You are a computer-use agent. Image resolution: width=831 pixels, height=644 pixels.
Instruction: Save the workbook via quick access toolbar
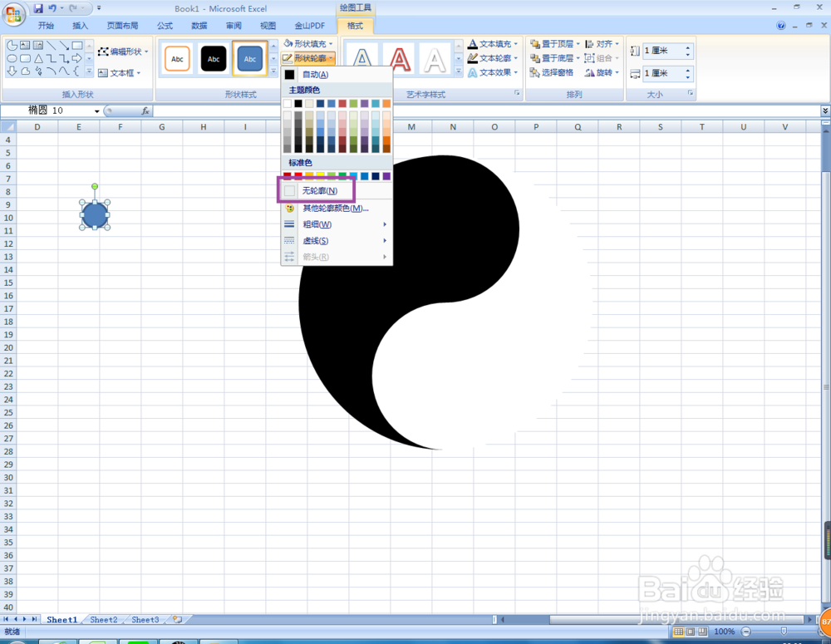pyautogui.click(x=38, y=8)
